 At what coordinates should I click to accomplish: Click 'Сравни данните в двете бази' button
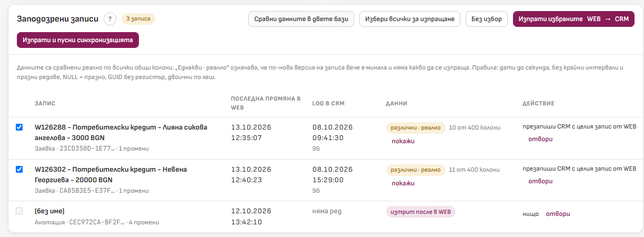301,19
